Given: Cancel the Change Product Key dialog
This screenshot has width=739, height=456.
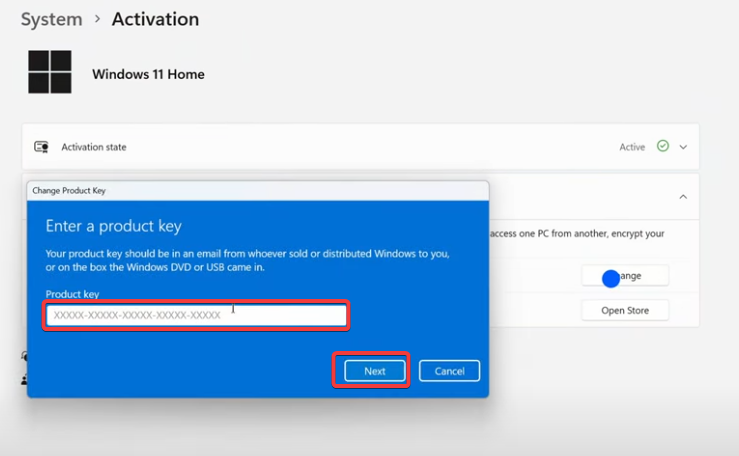Looking at the screenshot, I should click(x=449, y=371).
